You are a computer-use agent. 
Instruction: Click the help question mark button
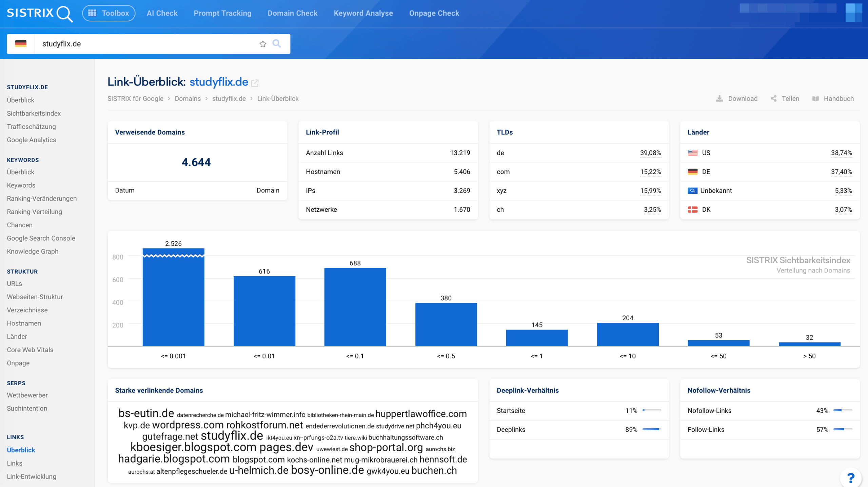click(851, 477)
